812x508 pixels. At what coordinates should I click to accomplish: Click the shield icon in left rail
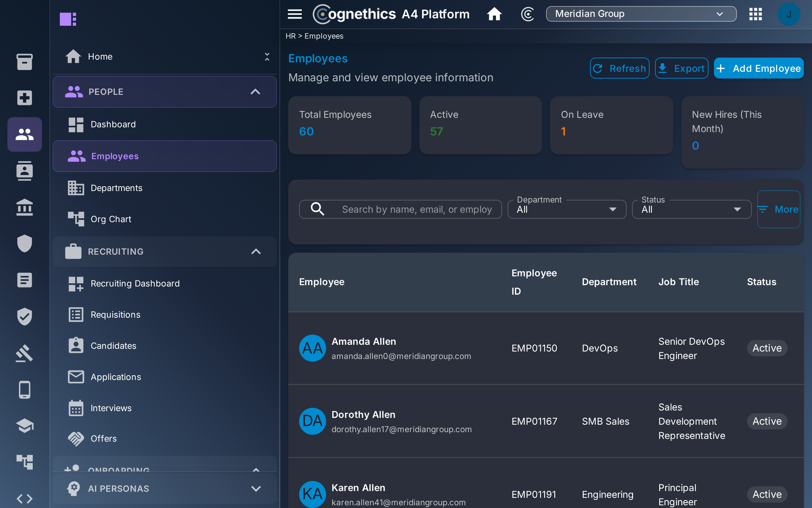[x=24, y=243]
